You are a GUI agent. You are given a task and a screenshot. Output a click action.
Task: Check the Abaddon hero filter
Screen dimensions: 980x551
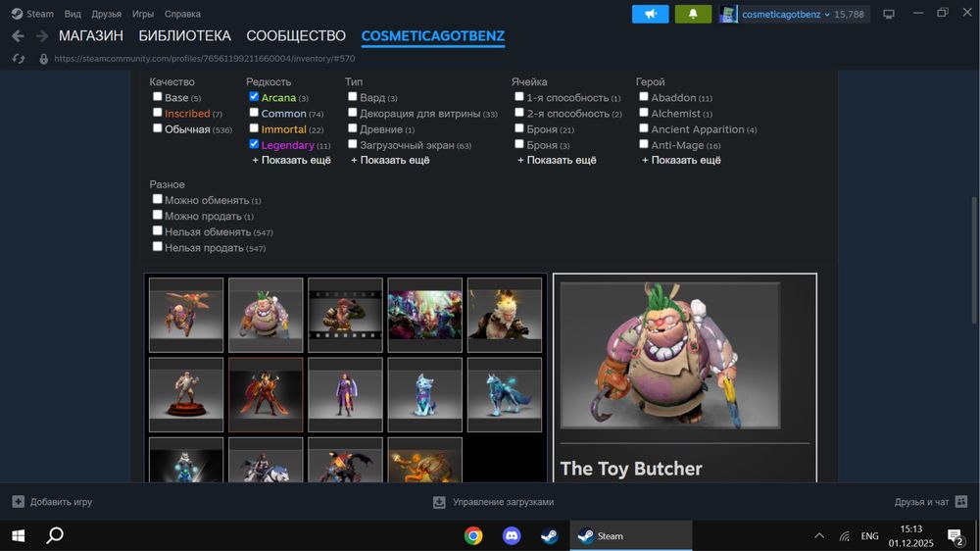pyautogui.click(x=644, y=96)
